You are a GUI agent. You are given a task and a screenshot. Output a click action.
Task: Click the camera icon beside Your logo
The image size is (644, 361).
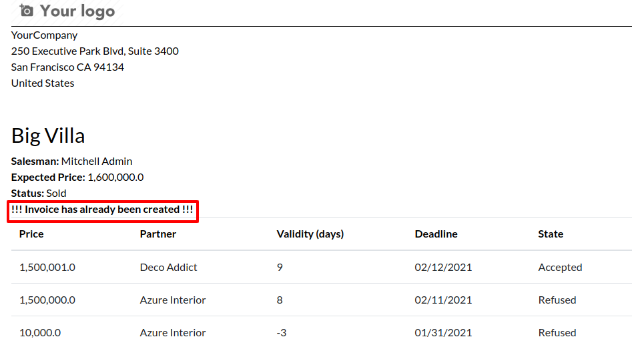click(26, 11)
